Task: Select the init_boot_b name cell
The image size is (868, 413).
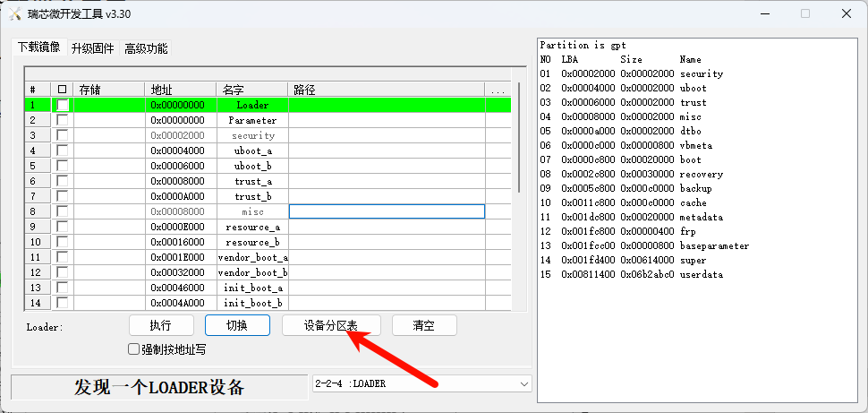Action: coord(252,303)
